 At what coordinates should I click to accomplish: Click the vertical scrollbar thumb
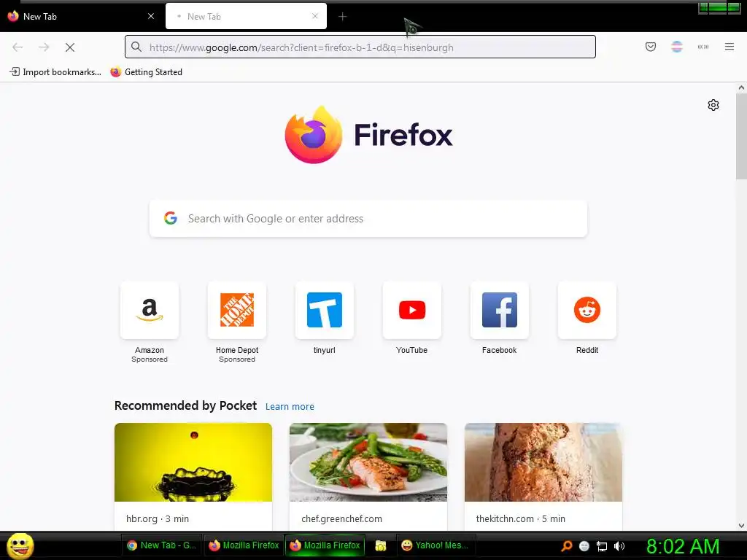[x=741, y=136]
